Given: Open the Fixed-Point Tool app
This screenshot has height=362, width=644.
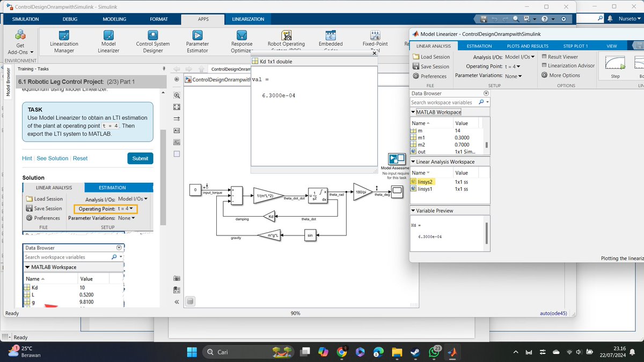Looking at the screenshot, I should point(375,41).
